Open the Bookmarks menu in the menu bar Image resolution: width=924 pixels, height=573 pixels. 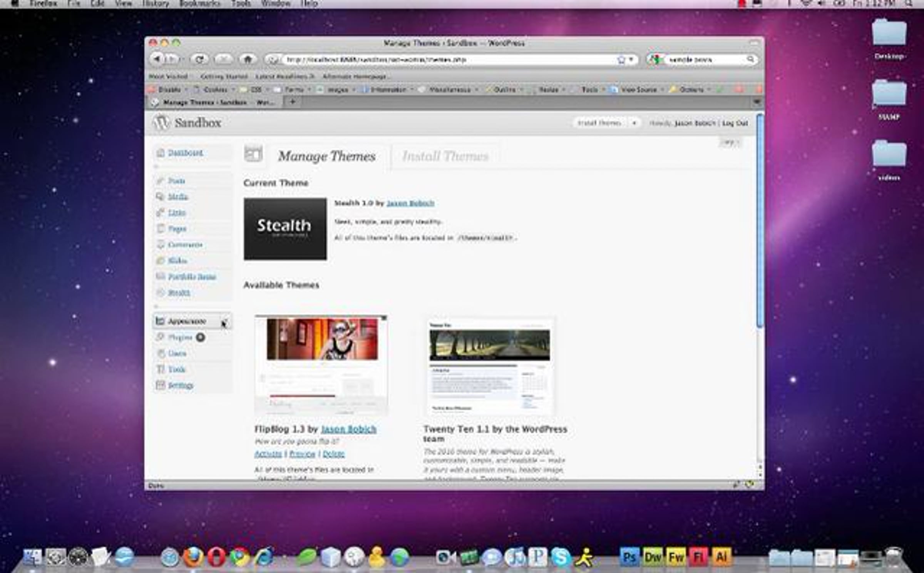point(200,4)
